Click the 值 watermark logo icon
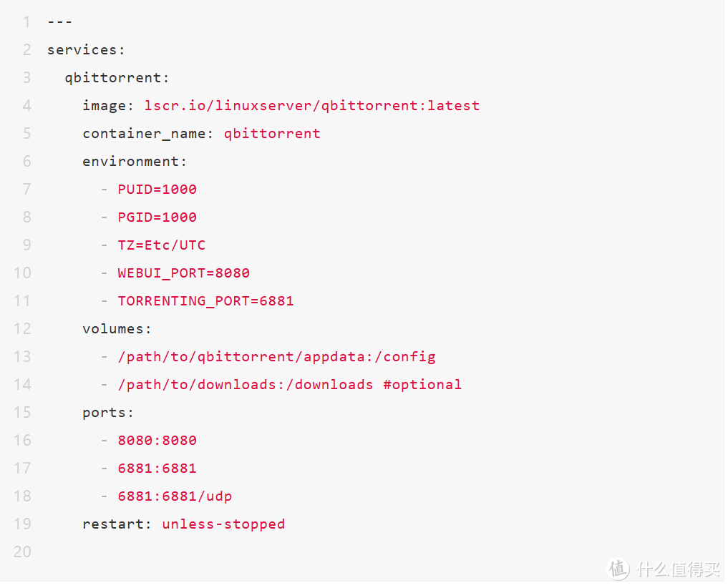The image size is (728, 588). point(618,569)
